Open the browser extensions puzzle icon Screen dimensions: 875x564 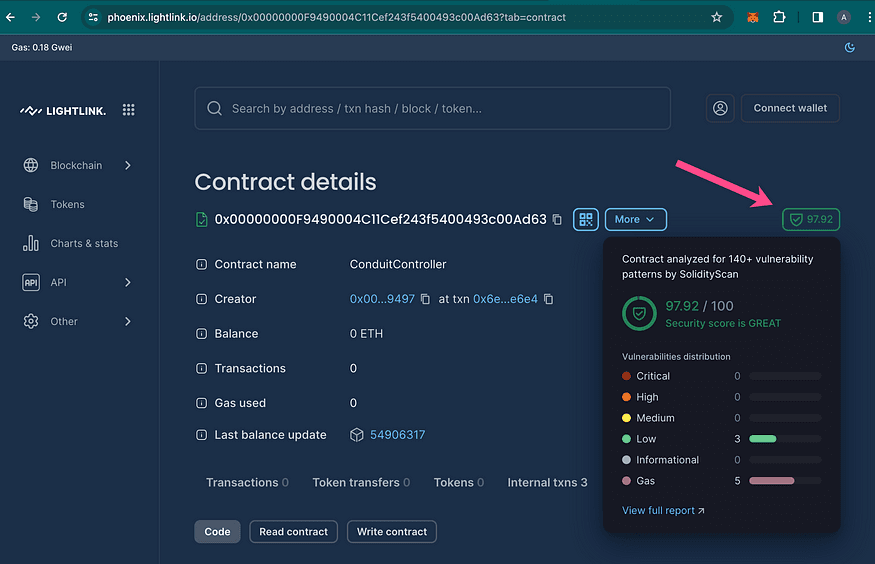tap(779, 17)
